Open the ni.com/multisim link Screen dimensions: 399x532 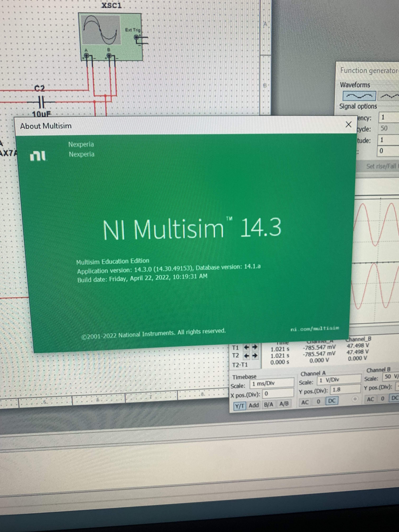(x=315, y=329)
